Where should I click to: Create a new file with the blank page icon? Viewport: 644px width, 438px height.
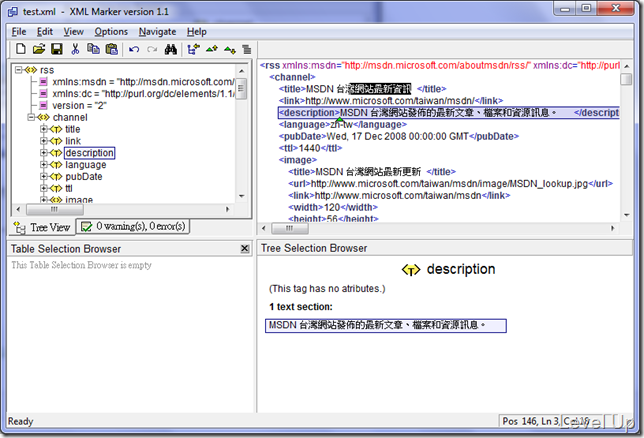click(21, 49)
